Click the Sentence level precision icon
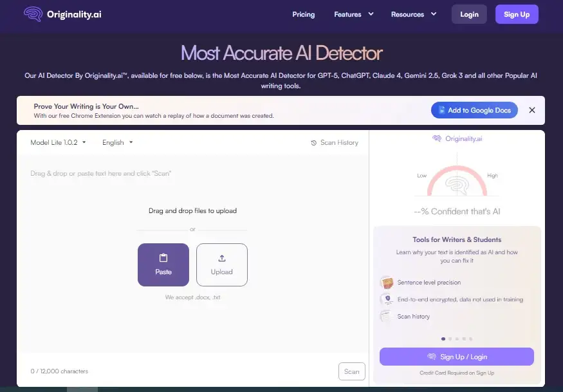Image resolution: width=563 pixels, height=392 pixels. click(387, 282)
